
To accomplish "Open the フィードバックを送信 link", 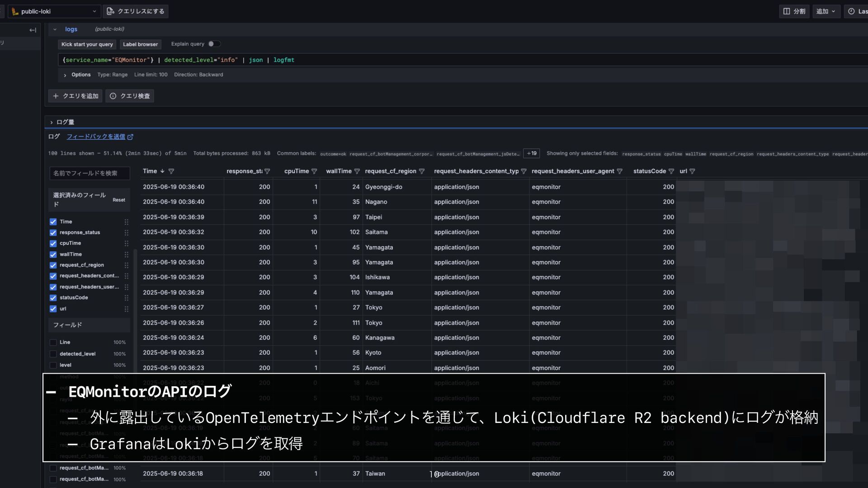I will point(100,136).
